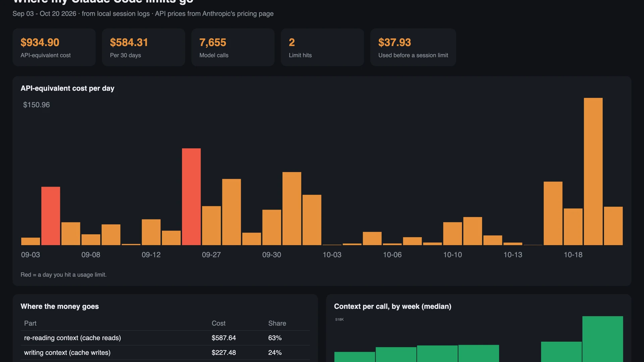644x362 pixels.
Task: Click the 10-18 date axis label
Action: 573,255
